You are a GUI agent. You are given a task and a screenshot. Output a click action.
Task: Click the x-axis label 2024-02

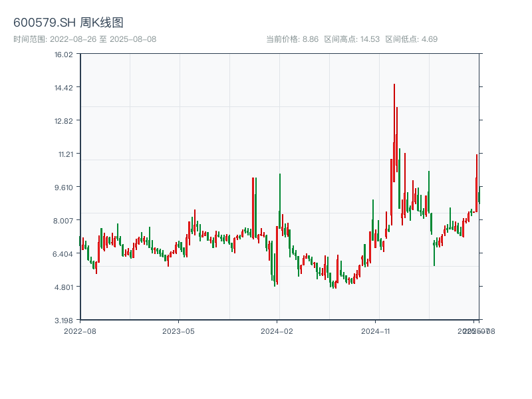click(x=277, y=331)
